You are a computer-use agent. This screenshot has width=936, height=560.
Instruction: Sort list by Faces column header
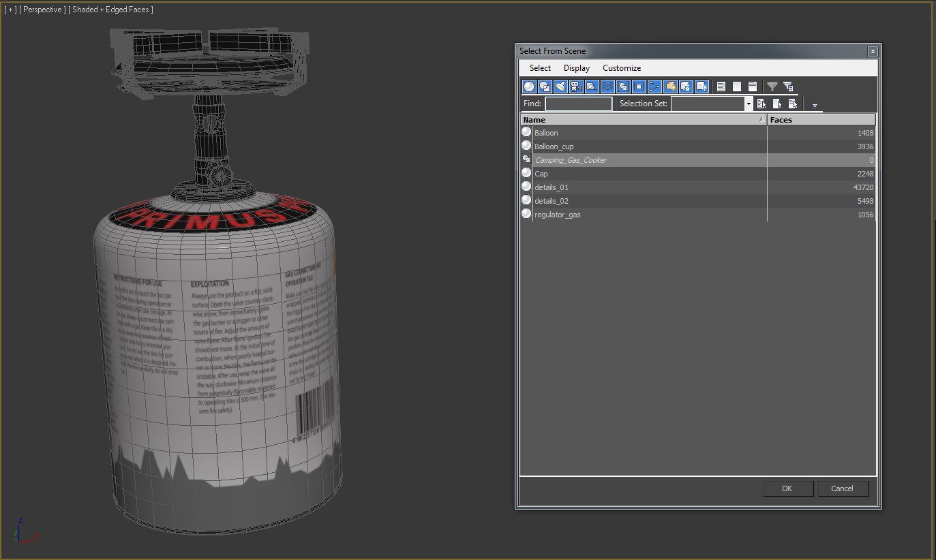(x=821, y=120)
